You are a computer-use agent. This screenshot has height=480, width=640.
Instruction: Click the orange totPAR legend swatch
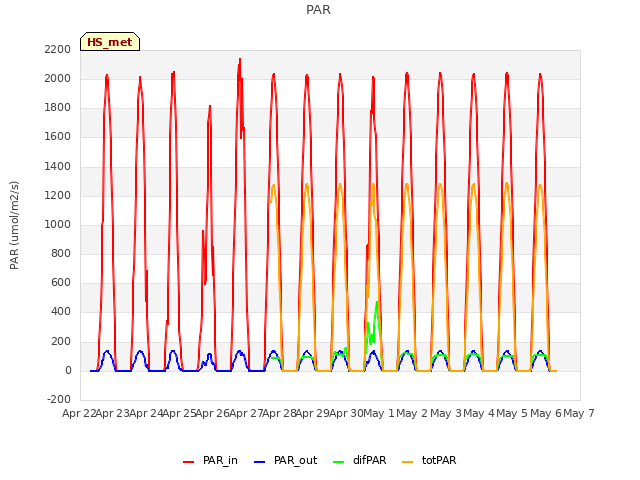(x=408, y=461)
